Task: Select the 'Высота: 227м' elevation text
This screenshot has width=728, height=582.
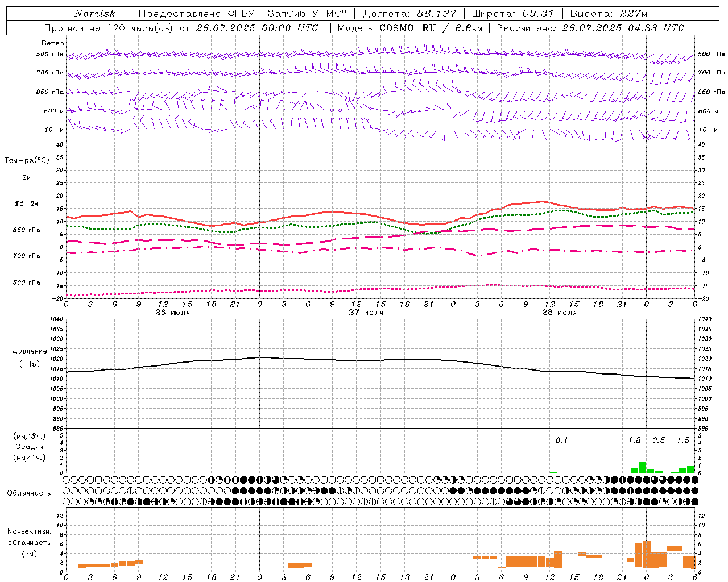Action: pos(609,14)
